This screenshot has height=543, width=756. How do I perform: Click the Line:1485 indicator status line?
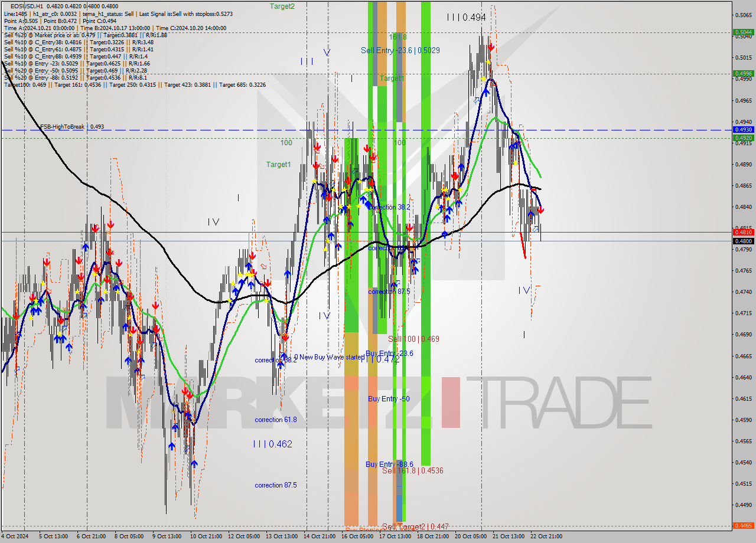(x=118, y=13)
